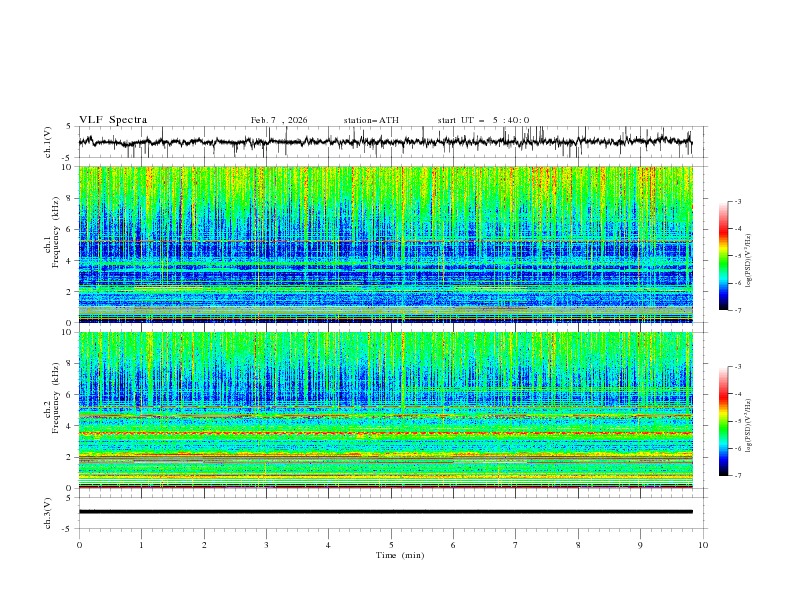This screenshot has height=612, width=792.
Task: Click the ch.2 "Frequency (kHz)" axis title
Action: (56, 398)
